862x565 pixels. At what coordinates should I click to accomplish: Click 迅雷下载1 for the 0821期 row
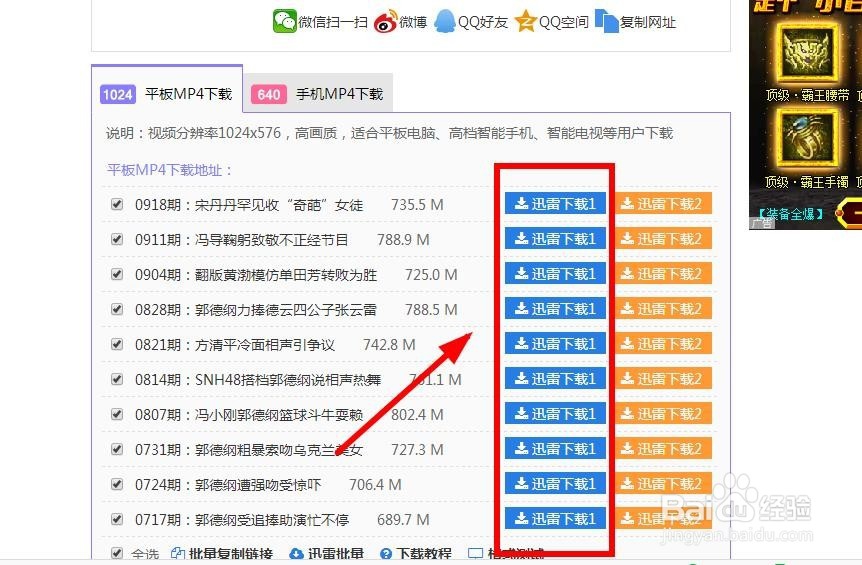point(555,344)
